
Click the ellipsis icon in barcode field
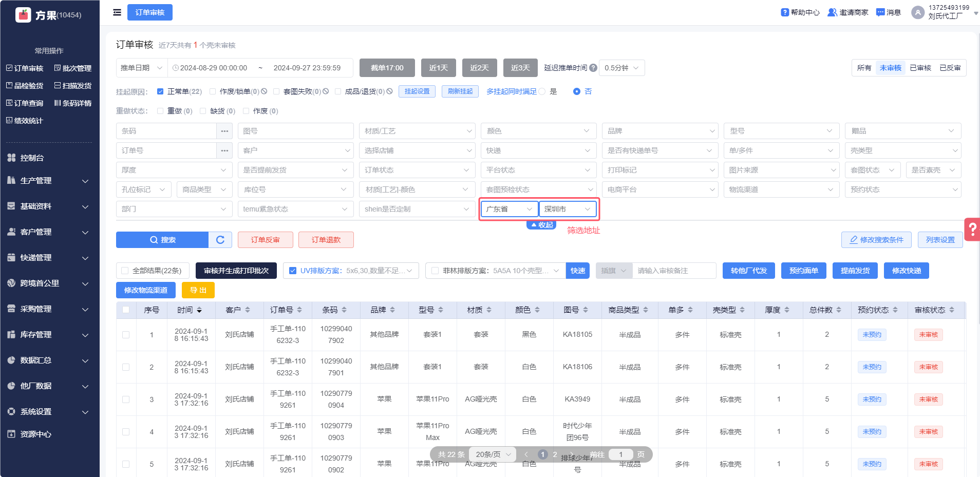click(x=224, y=131)
